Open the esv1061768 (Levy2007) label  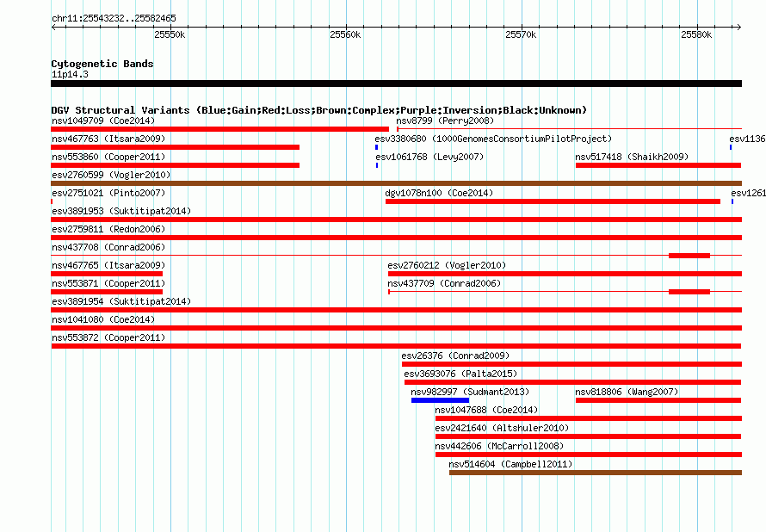coord(429,157)
